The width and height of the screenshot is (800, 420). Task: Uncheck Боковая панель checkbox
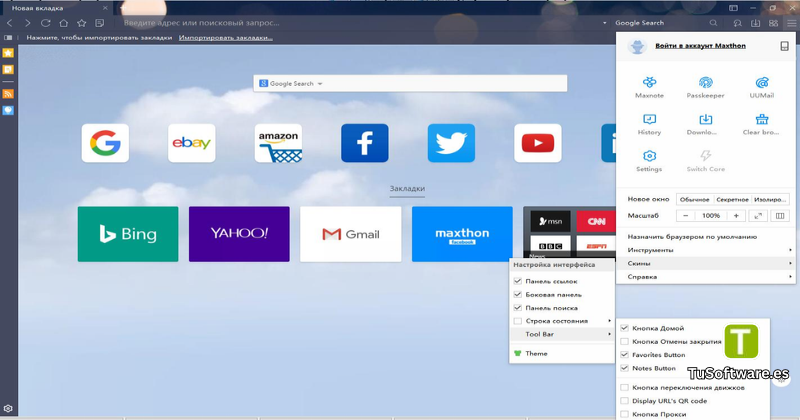coord(518,294)
